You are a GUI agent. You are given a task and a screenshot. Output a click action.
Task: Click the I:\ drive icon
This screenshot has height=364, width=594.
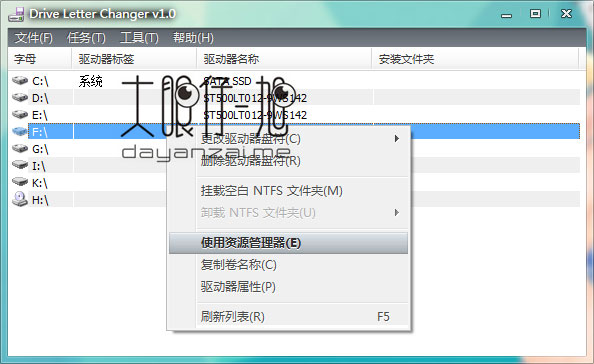(20, 166)
